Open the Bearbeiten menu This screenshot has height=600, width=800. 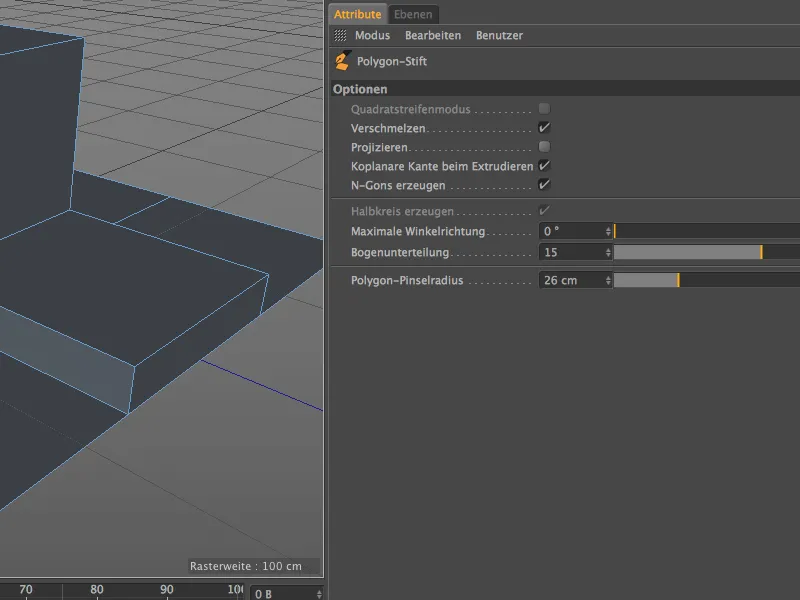pyautogui.click(x=432, y=35)
